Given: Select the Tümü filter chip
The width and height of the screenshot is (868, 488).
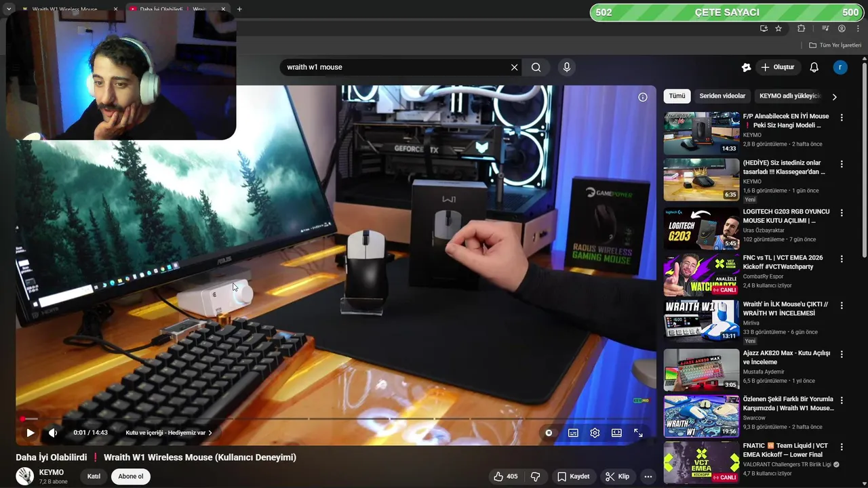Looking at the screenshot, I should (677, 96).
